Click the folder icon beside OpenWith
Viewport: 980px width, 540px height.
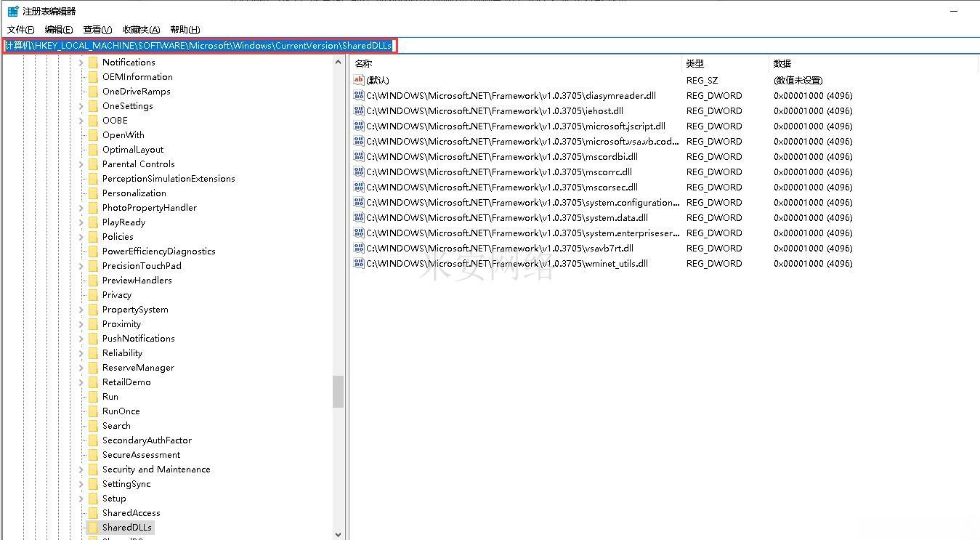click(93, 135)
